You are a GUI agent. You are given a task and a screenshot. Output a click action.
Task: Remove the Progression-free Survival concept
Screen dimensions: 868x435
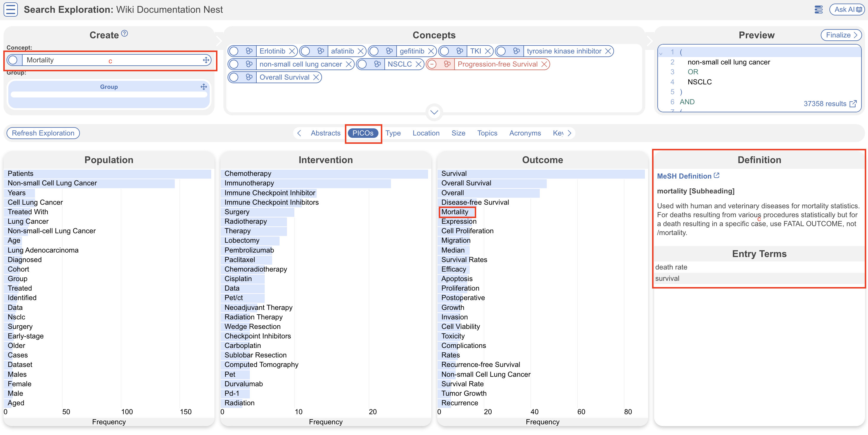point(544,64)
